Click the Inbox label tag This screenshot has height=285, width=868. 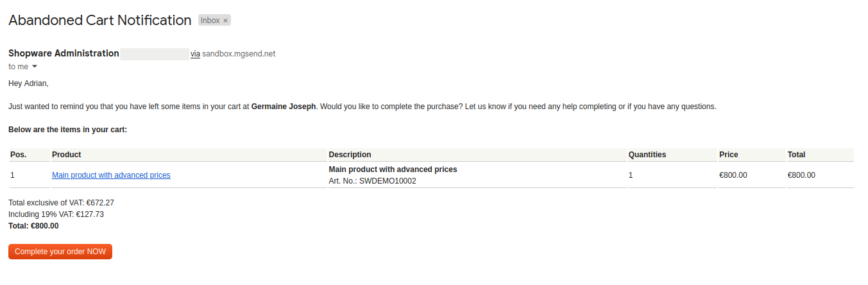[x=210, y=21]
